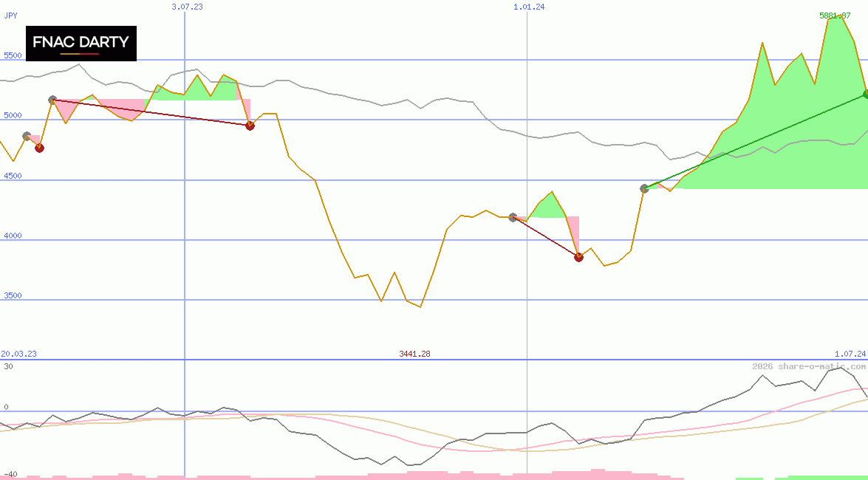Click the first gray entry marker below the logo
Viewport: 868px width, 480px height.
point(27,137)
